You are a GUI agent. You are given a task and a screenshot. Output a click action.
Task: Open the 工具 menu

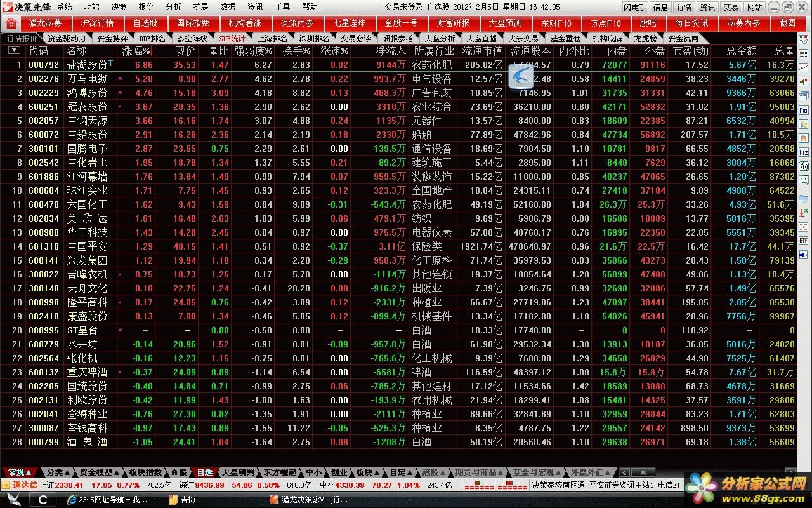point(283,7)
